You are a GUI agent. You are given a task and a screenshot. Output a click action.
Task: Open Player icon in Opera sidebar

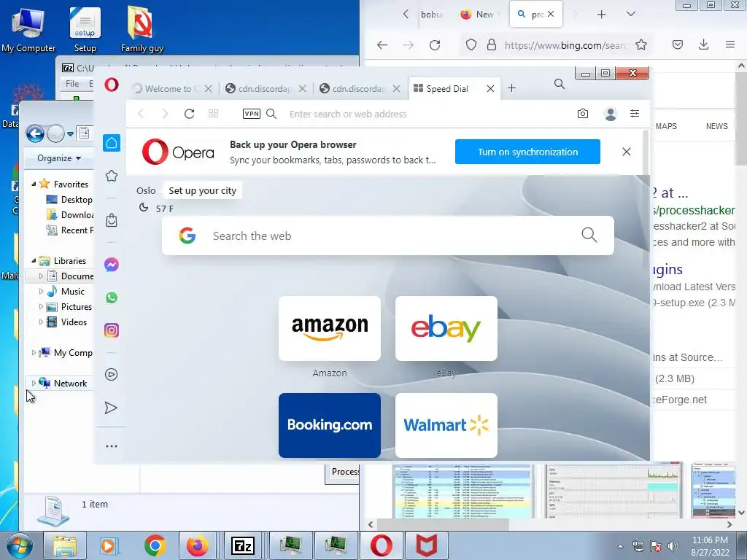click(111, 374)
